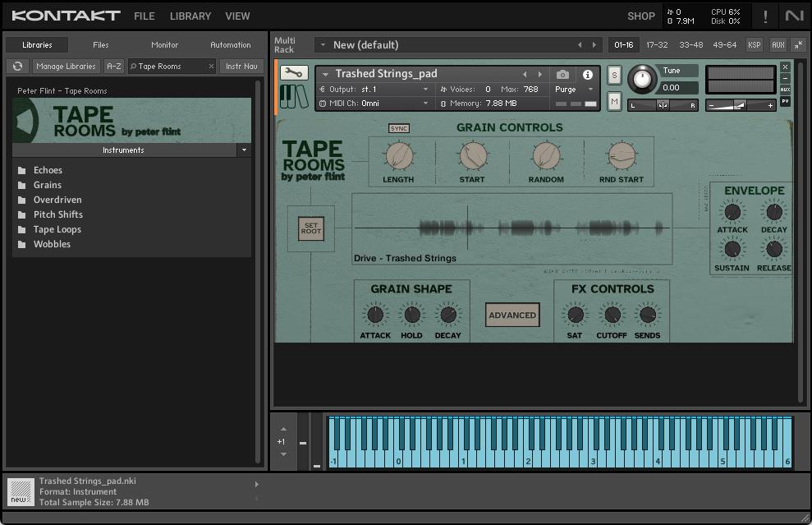Viewport: 812px width, 525px height.
Task: Solo the instrument with S button
Action: (x=614, y=75)
